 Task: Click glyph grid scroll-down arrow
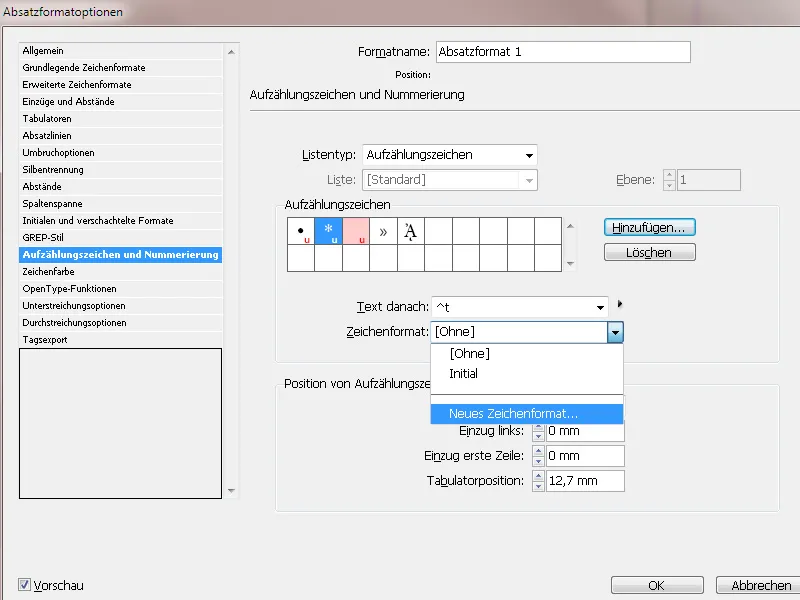[570, 264]
